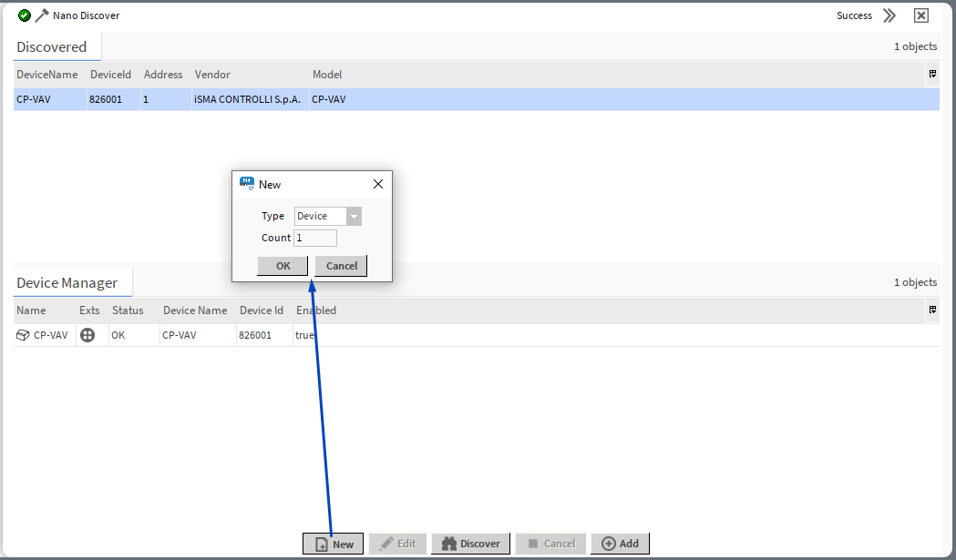
Task: Click the binoculars icon on the Discover button
Action: 449,543
